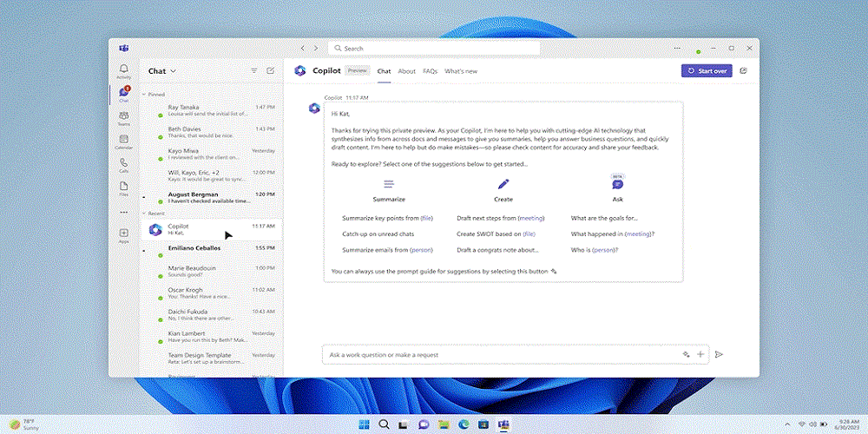Image resolution: width=868 pixels, height=434 pixels.
Task: Send message with the arrow icon
Action: (x=719, y=354)
